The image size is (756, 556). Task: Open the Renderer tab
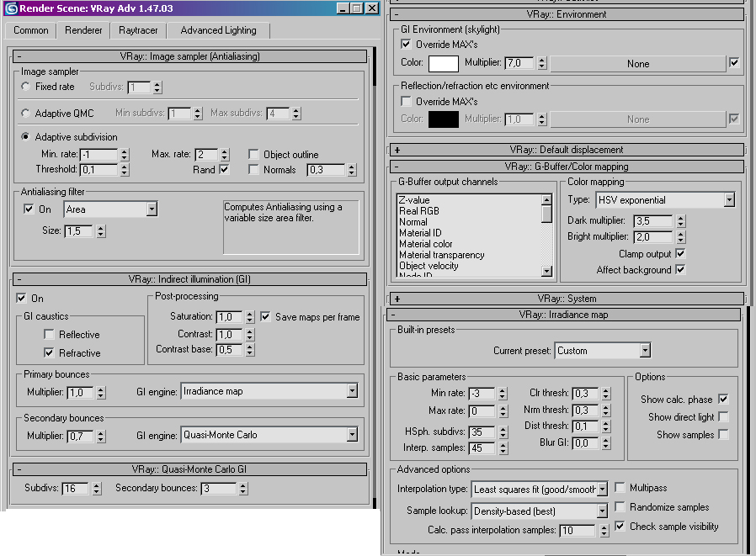83,30
